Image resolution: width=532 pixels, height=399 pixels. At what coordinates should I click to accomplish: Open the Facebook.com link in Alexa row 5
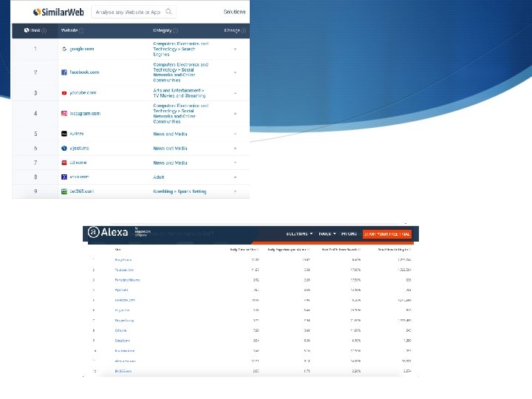125,300
